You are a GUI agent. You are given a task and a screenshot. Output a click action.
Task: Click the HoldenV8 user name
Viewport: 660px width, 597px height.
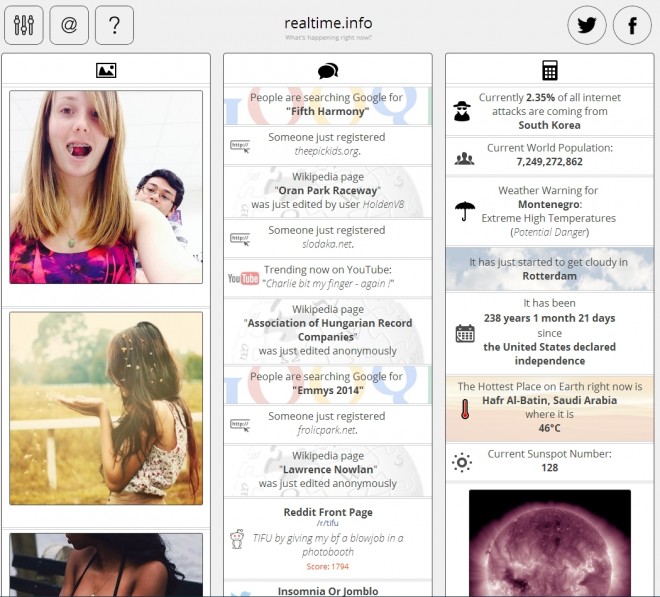(383, 205)
